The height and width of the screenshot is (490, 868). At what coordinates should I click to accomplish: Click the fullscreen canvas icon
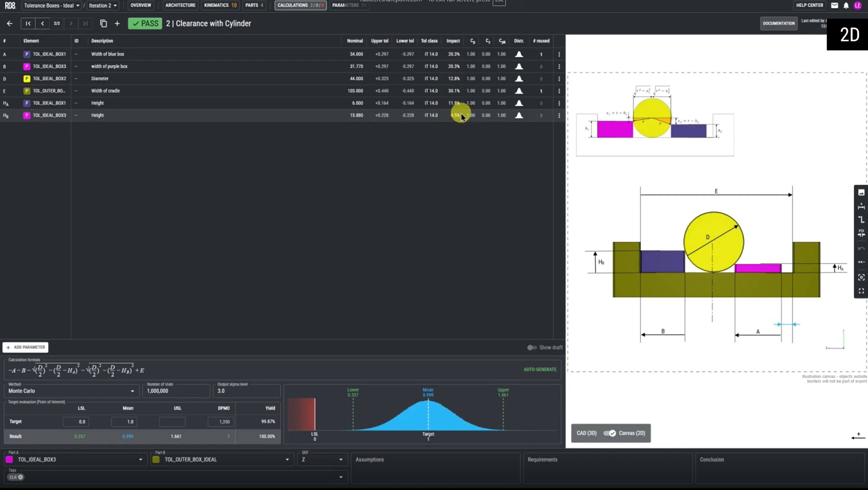point(861,291)
